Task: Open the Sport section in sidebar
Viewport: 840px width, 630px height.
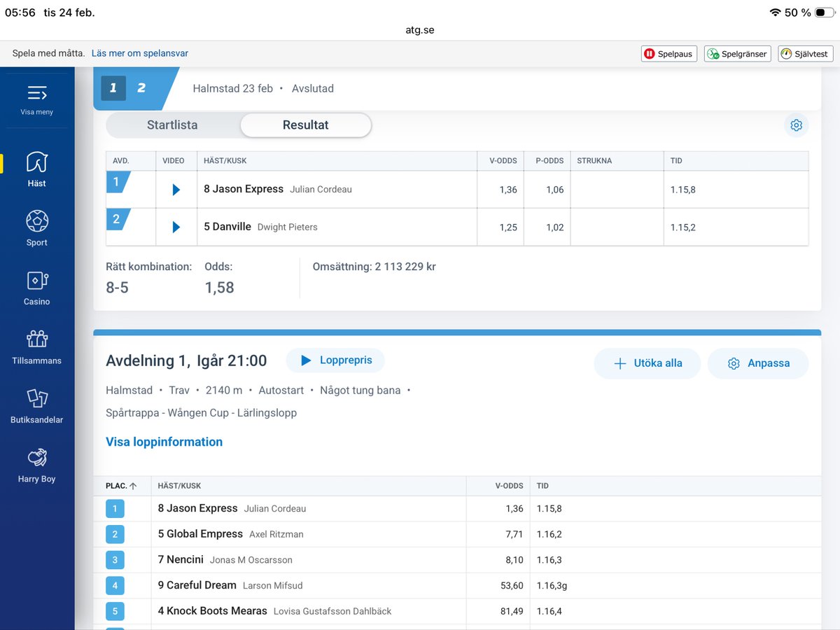Action: coord(37,228)
